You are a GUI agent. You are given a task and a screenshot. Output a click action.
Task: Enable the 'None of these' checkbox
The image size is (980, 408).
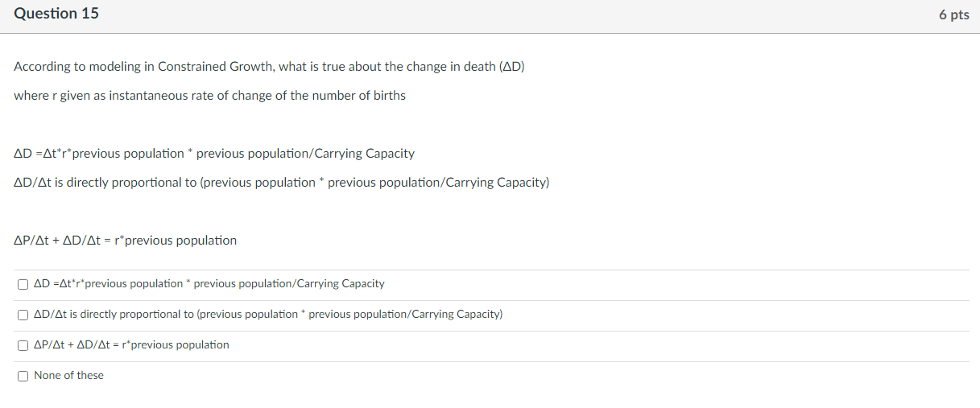[x=23, y=376]
